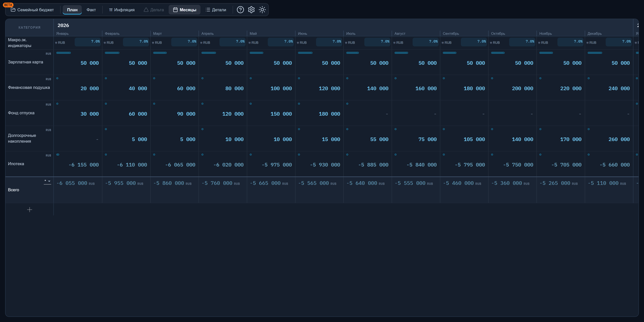Image resolution: width=644 pixels, height=322 pixels.
Task: Click the КАТЕГОРИЯ column header
Action: point(29,28)
